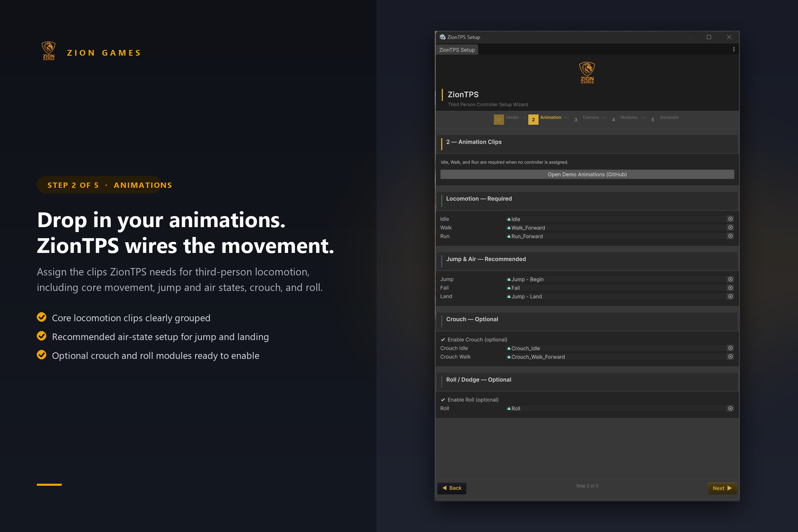798x532 pixels.
Task: Select the step 2 Animation badge
Action: click(x=533, y=119)
